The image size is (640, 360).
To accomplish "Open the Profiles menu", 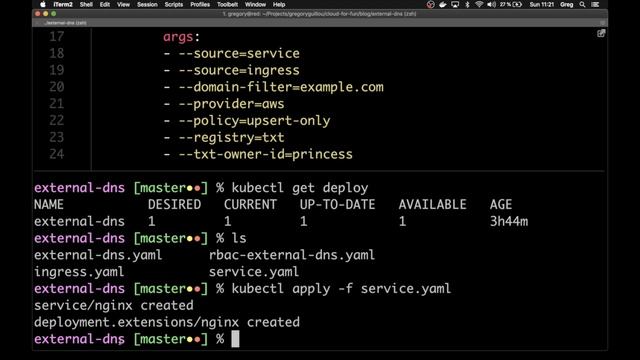I will point(200,4).
